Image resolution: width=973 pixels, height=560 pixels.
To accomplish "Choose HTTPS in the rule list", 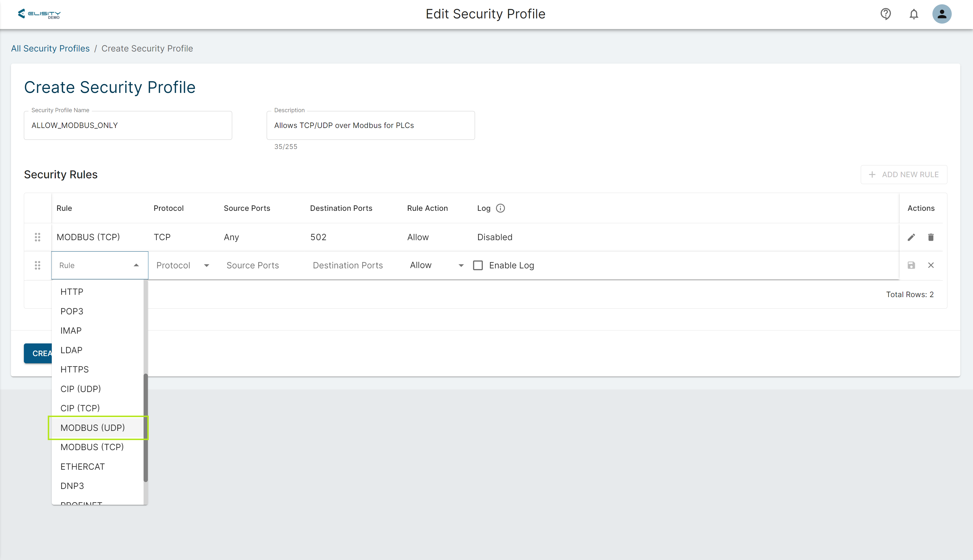I will pyautogui.click(x=75, y=369).
